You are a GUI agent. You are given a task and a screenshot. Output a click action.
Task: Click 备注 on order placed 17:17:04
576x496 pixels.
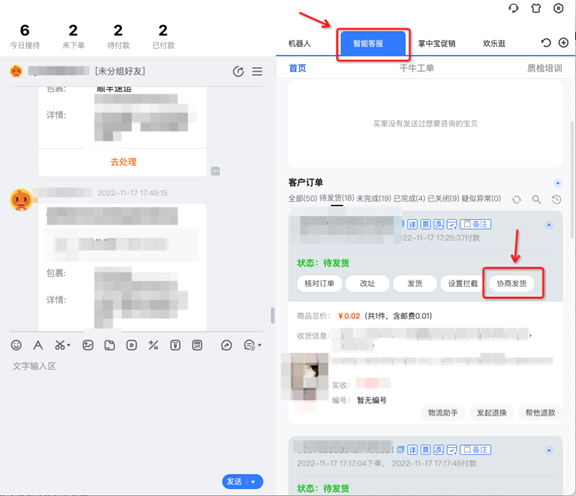tap(476, 450)
